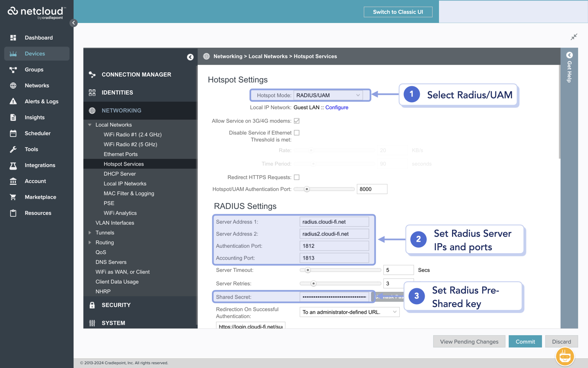Click the Accounting Port field

(x=334, y=258)
